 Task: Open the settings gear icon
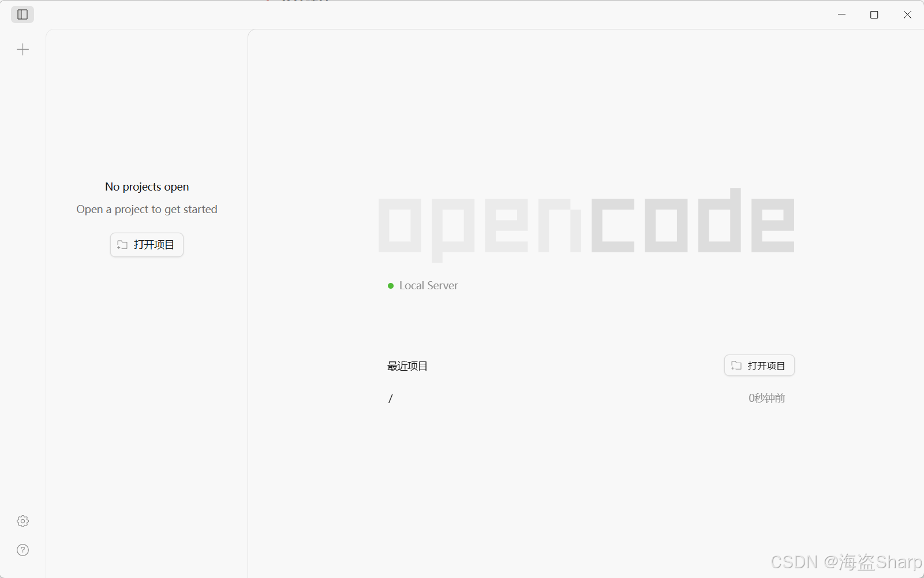click(x=23, y=521)
